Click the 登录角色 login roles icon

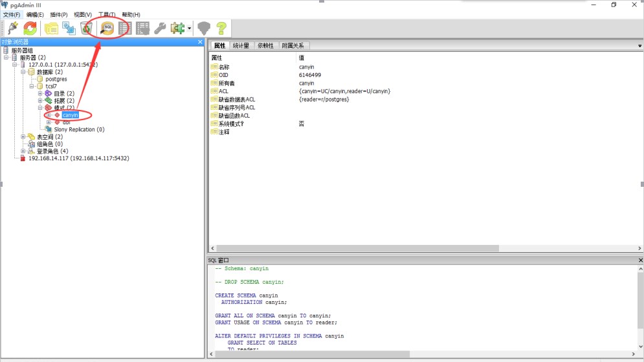click(31, 151)
